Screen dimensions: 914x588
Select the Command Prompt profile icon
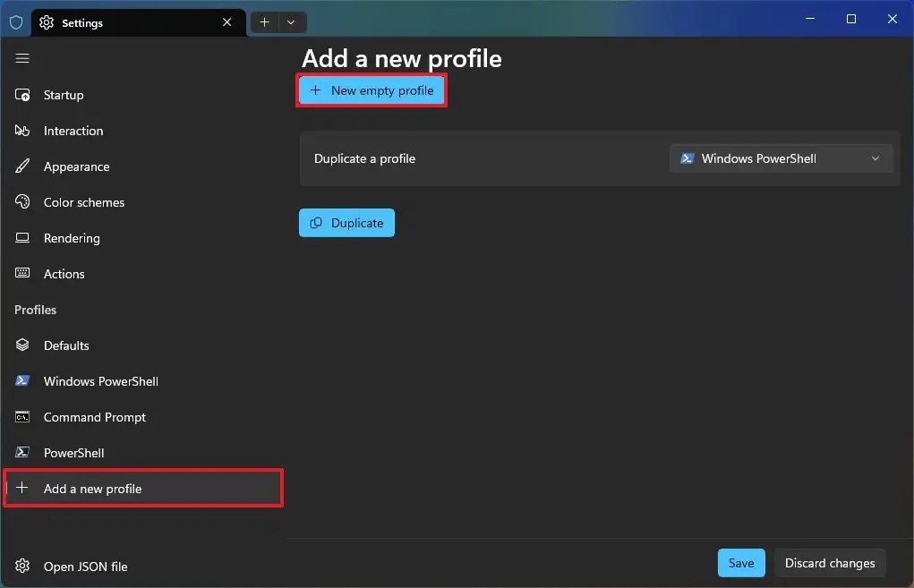(x=22, y=417)
